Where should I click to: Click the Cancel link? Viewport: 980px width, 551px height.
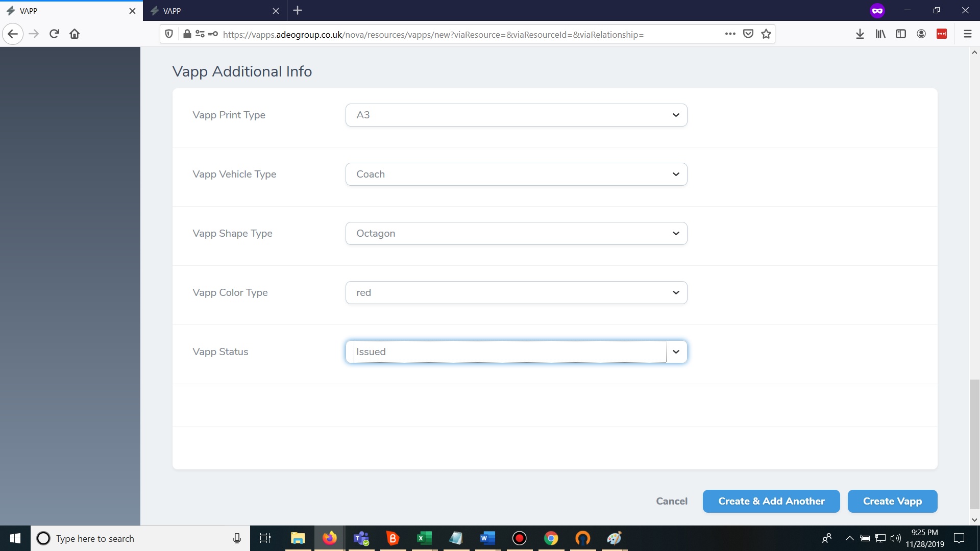coord(671,501)
